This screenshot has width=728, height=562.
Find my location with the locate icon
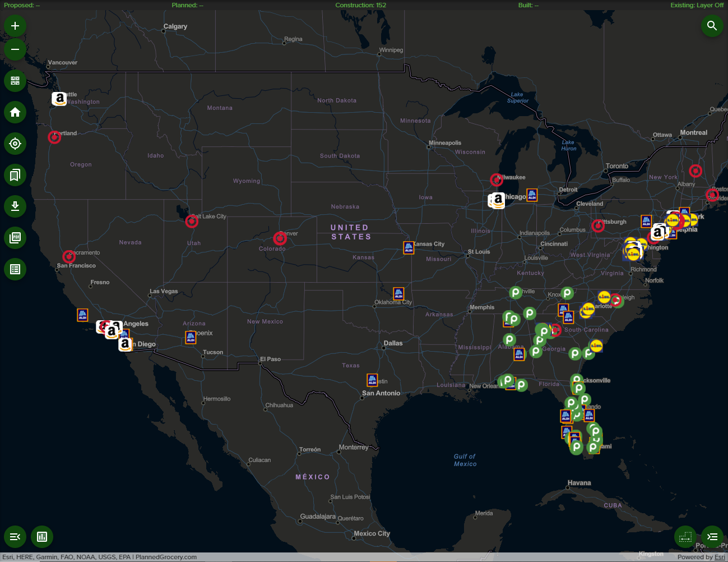coord(15,144)
